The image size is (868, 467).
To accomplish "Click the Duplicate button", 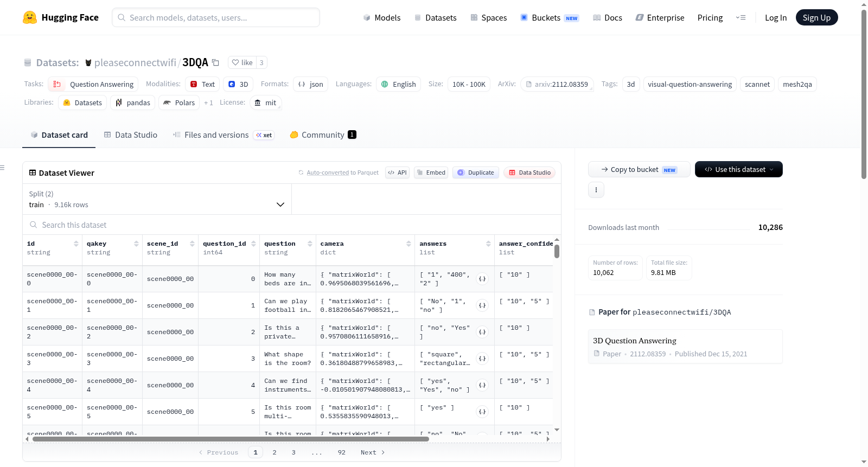I will pos(476,172).
